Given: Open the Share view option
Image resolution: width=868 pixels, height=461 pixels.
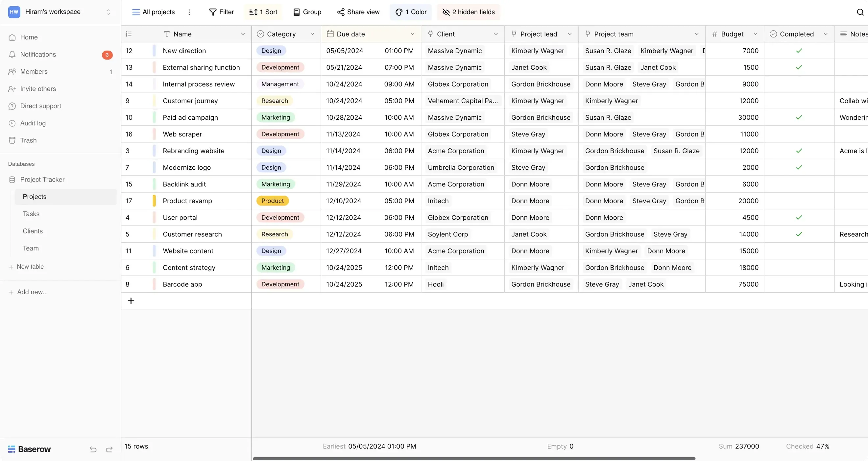Looking at the screenshot, I should point(358,12).
